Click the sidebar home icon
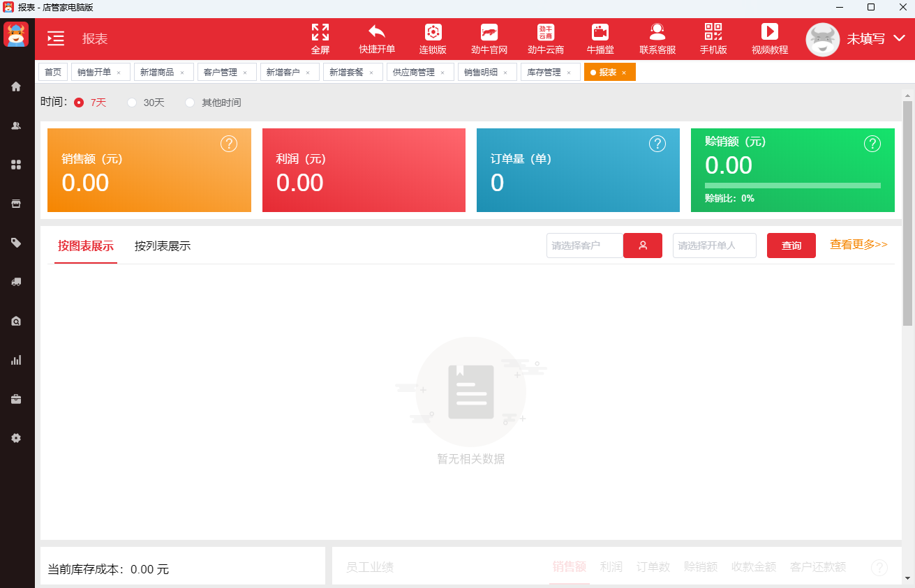Screen dimensions: 915x588 tap(16, 86)
